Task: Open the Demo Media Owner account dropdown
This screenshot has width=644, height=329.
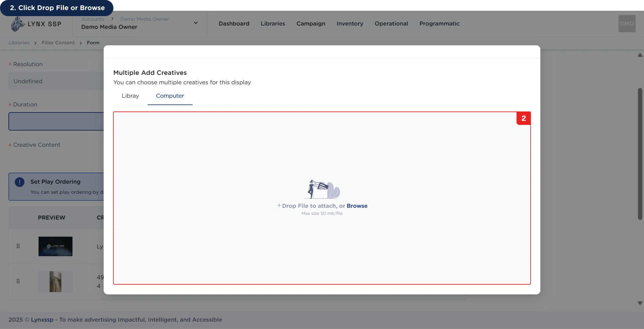Action: click(196, 22)
